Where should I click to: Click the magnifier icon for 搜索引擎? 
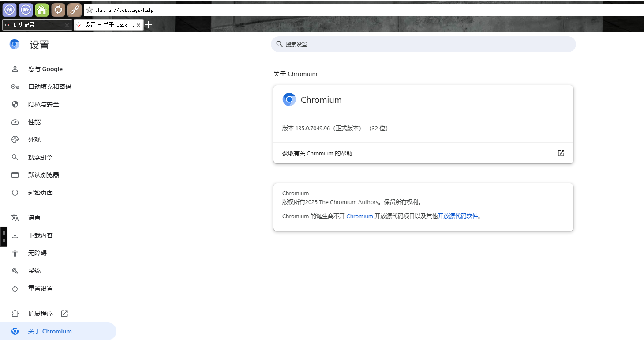[x=15, y=157]
